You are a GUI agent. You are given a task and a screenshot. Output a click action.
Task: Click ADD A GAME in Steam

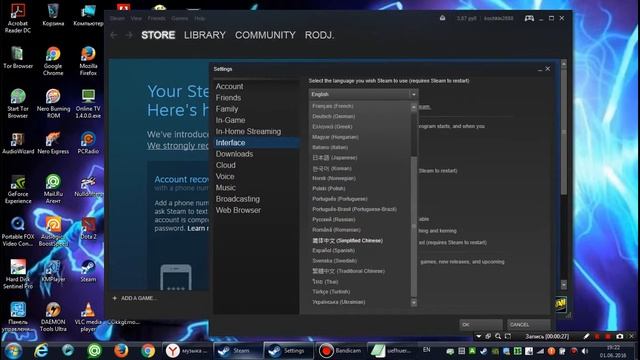(x=134, y=298)
